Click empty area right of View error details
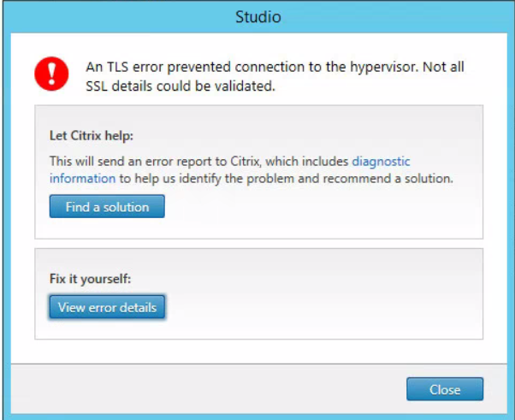Viewport: 515px width, 420px height. [x=322, y=307]
